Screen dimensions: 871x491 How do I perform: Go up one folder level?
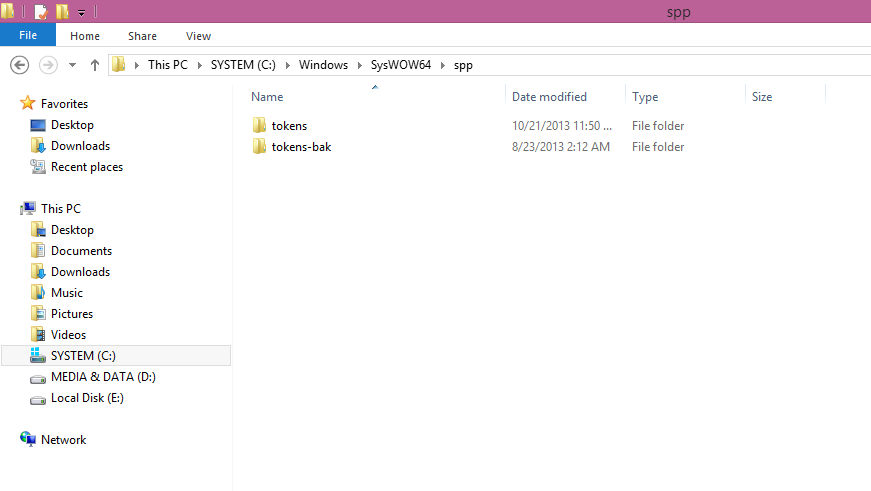94,65
